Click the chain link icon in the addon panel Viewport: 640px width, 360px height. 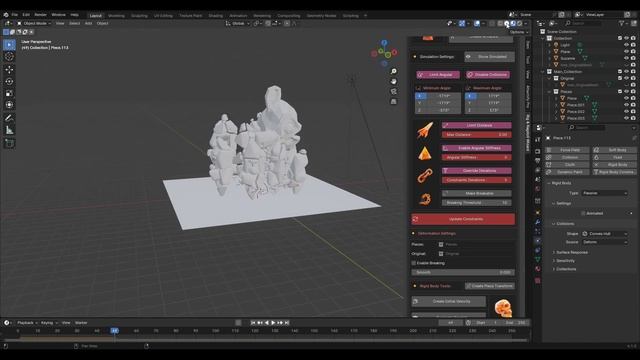[424, 176]
